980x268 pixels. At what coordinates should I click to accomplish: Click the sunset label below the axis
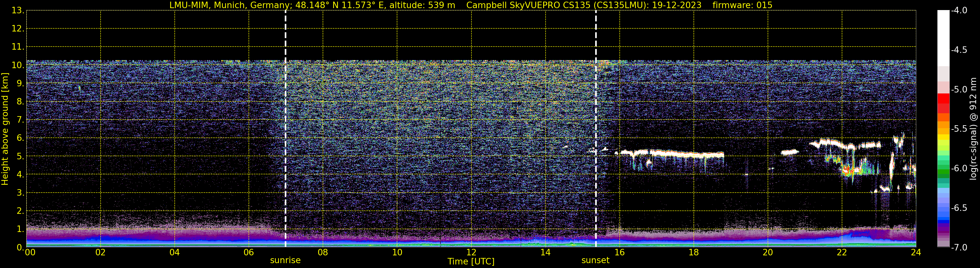pyautogui.click(x=595, y=261)
